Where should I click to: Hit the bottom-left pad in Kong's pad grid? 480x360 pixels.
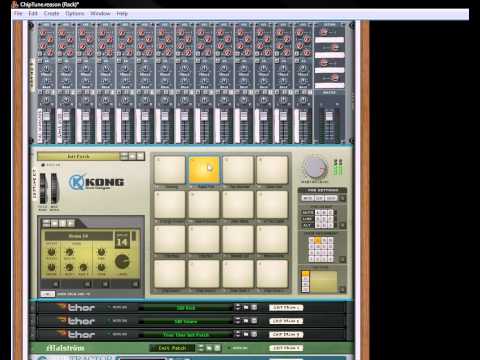pos(170,274)
